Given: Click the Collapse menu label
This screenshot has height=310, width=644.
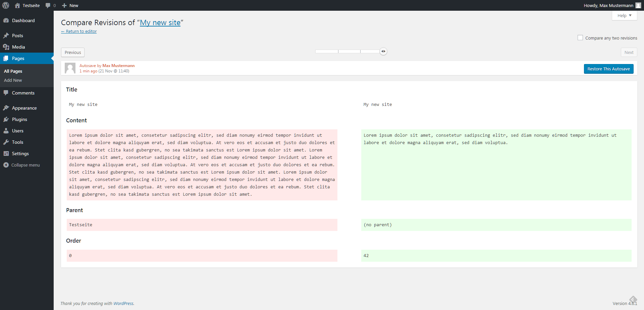Looking at the screenshot, I should click(25, 165).
